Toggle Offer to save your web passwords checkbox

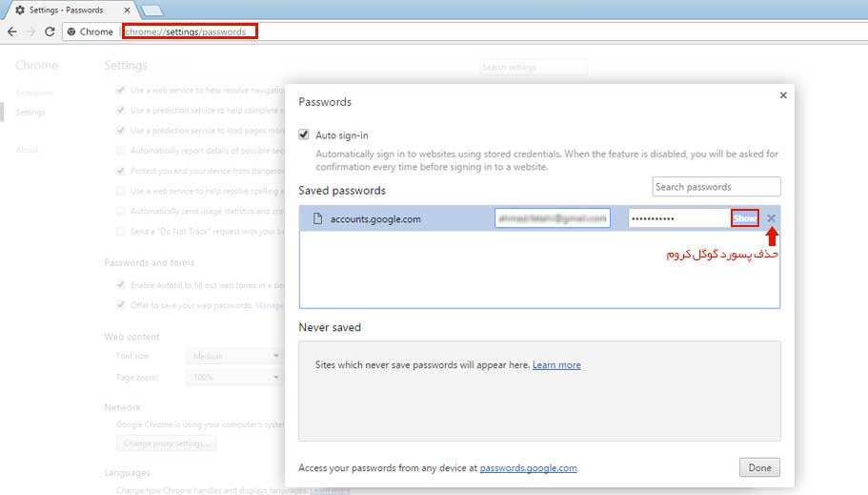click(121, 305)
